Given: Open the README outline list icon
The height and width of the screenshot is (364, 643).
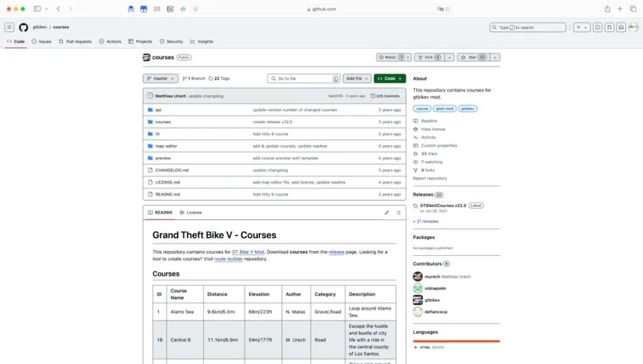Looking at the screenshot, I should click(398, 212).
